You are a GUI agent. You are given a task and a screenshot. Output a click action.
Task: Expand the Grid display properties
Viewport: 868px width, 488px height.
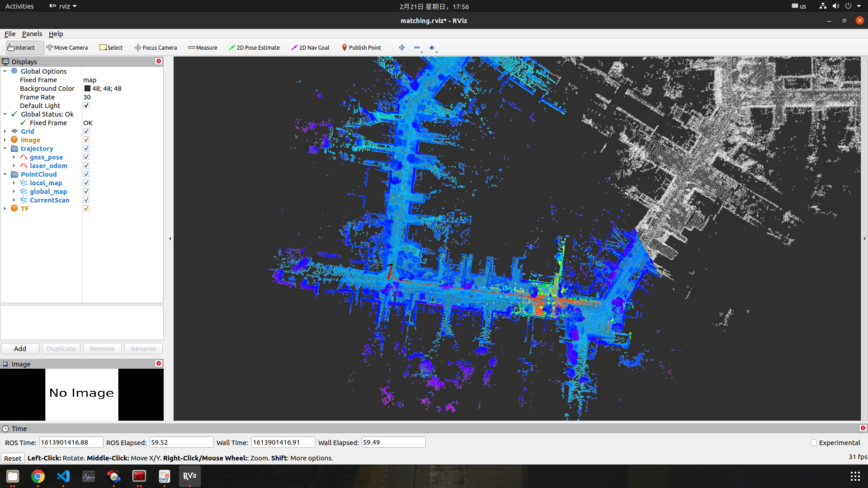[x=5, y=131]
